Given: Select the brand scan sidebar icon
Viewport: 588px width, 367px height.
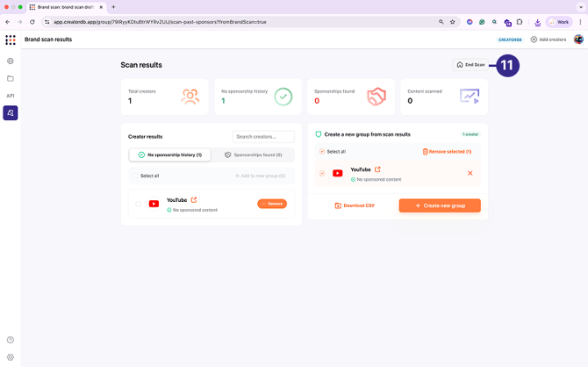Looking at the screenshot, I should (11, 112).
